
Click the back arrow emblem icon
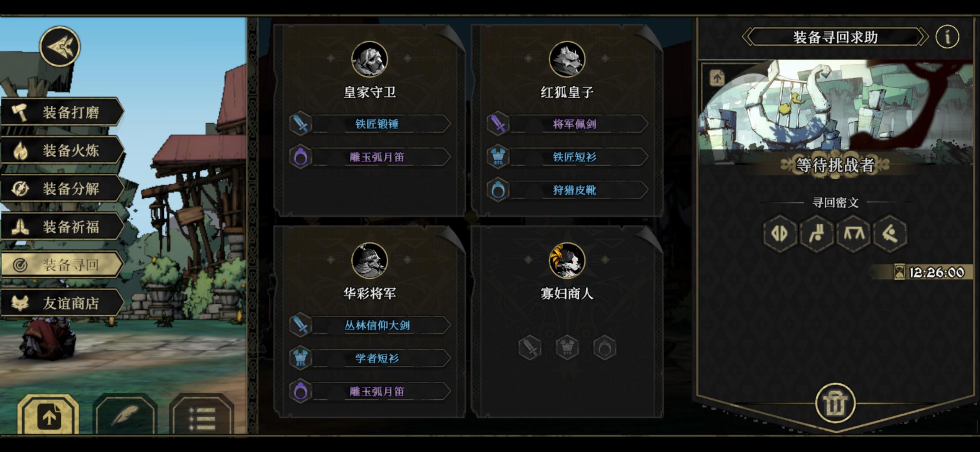coord(60,46)
